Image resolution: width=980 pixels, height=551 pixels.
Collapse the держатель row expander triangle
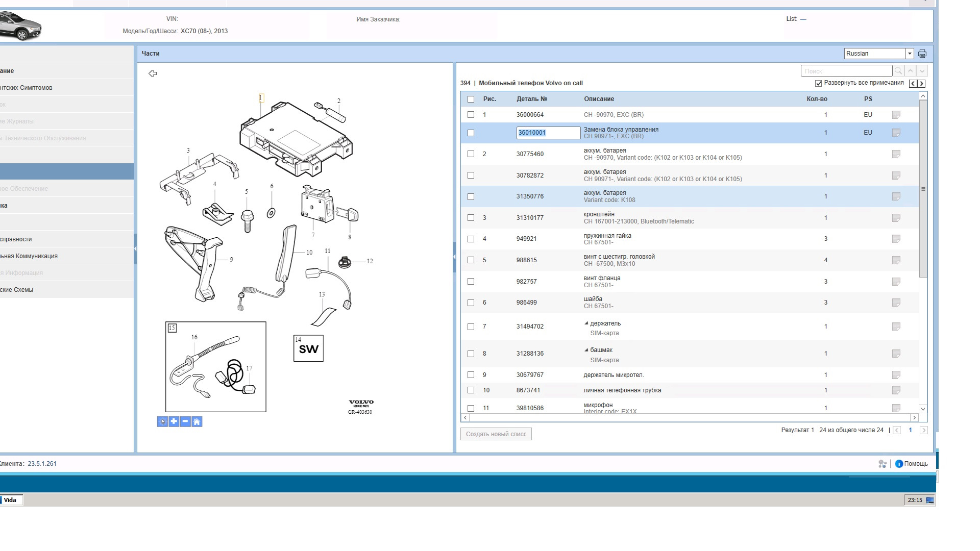point(586,323)
